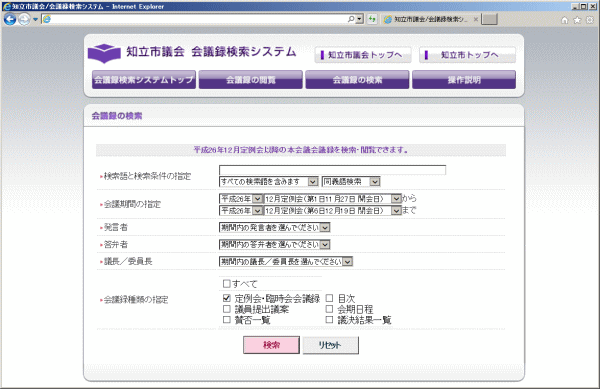Open the 会議録の閲覧 menu
This screenshot has height=389, width=600.
[251, 80]
